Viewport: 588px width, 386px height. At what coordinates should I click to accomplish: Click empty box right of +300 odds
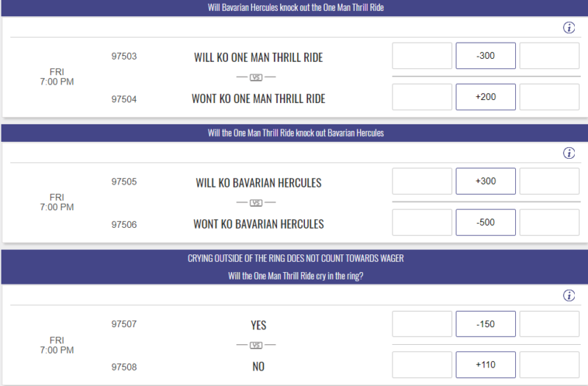pos(549,181)
